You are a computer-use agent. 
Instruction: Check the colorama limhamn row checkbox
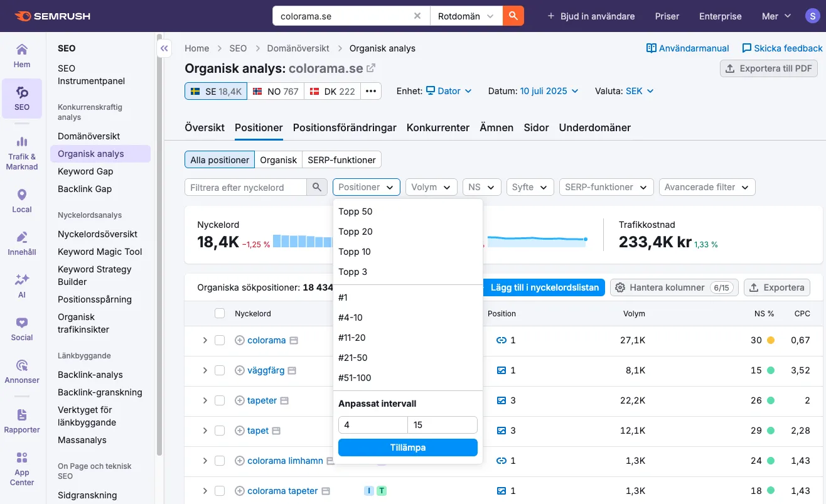pyautogui.click(x=220, y=461)
